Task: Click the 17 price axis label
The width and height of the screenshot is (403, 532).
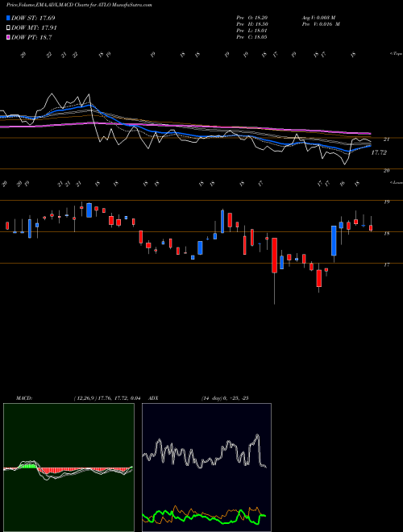Action: (386, 264)
